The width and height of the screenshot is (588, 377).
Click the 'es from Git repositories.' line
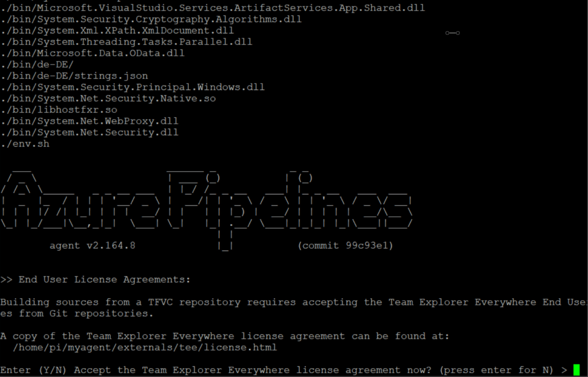point(77,314)
